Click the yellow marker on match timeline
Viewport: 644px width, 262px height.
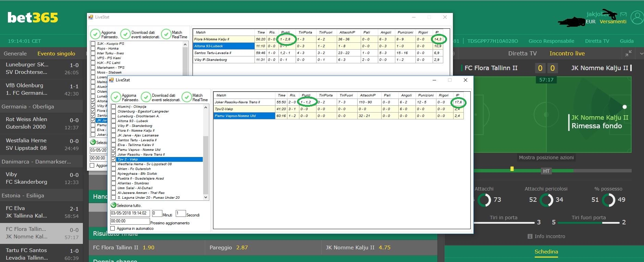(x=512, y=169)
